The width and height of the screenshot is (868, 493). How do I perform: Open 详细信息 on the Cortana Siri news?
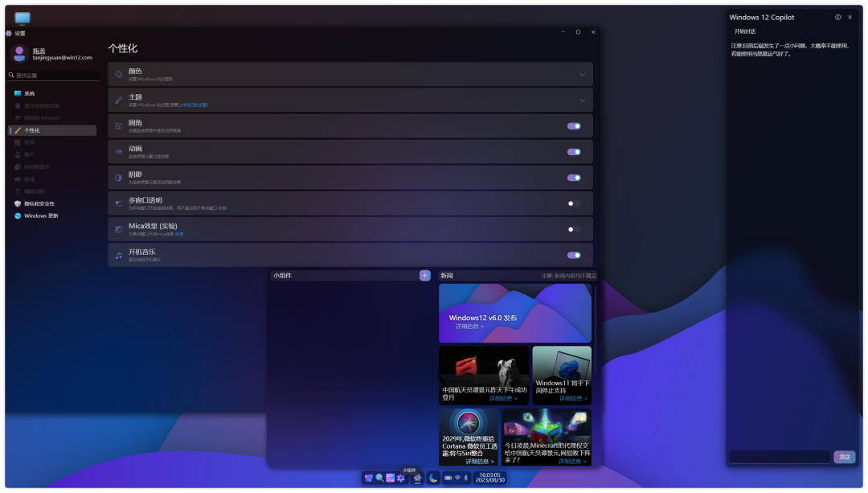[x=480, y=461]
